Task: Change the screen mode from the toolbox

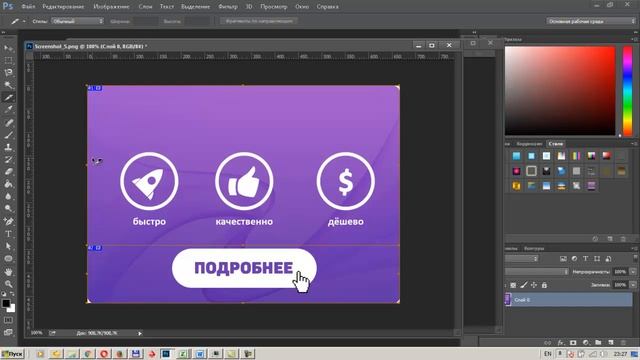Action: (8, 332)
